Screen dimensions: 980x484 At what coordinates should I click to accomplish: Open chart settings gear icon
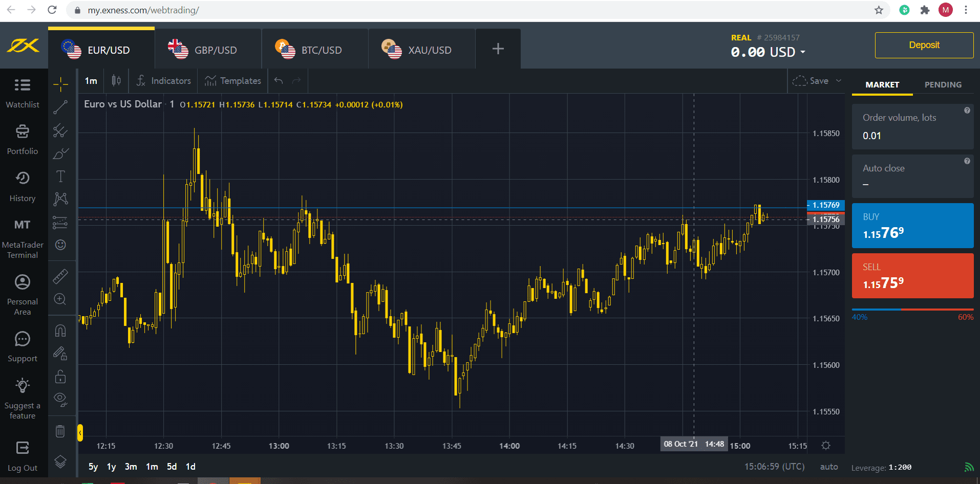825,445
